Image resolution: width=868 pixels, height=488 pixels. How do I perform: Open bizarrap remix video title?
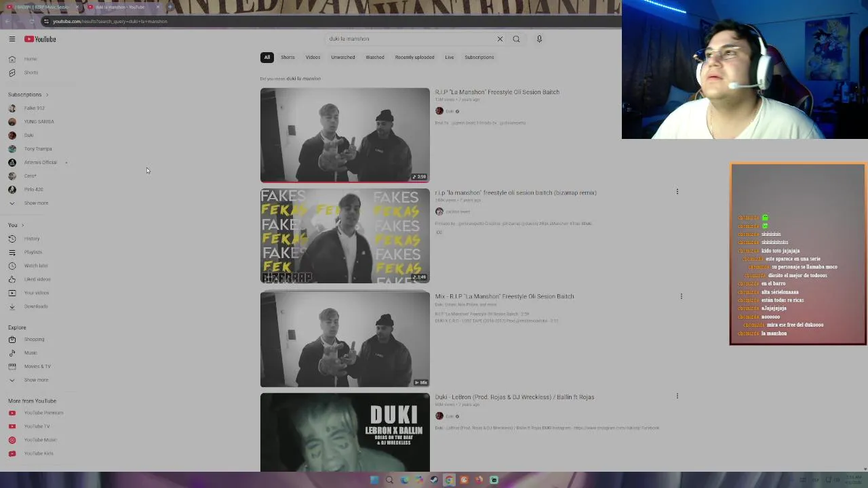(x=515, y=192)
